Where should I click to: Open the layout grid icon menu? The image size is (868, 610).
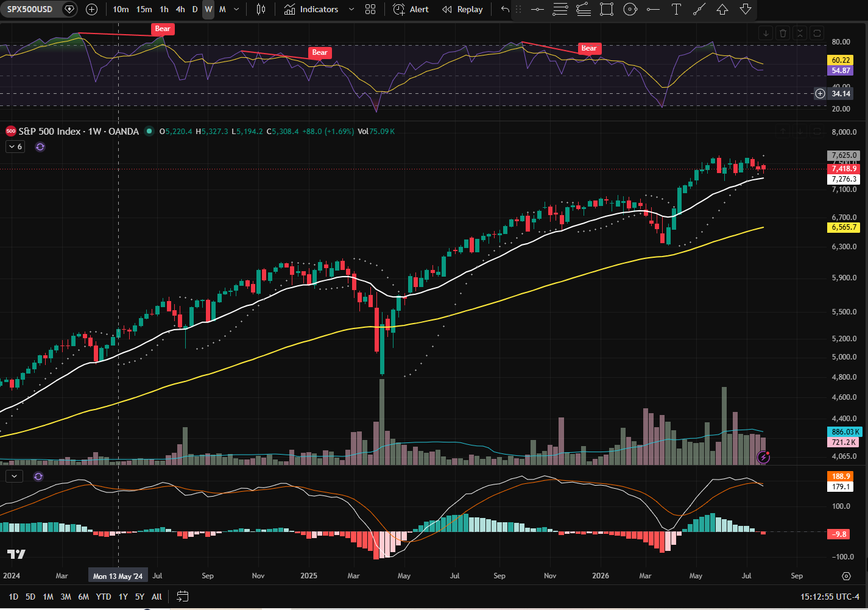point(370,9)
